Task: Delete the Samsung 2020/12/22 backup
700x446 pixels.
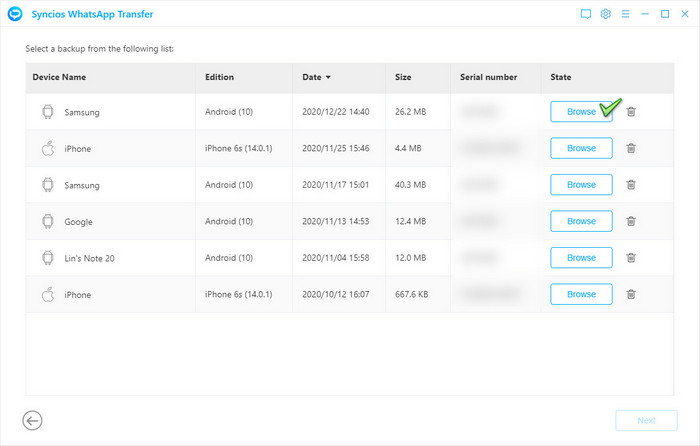Action: pos(631,112)
